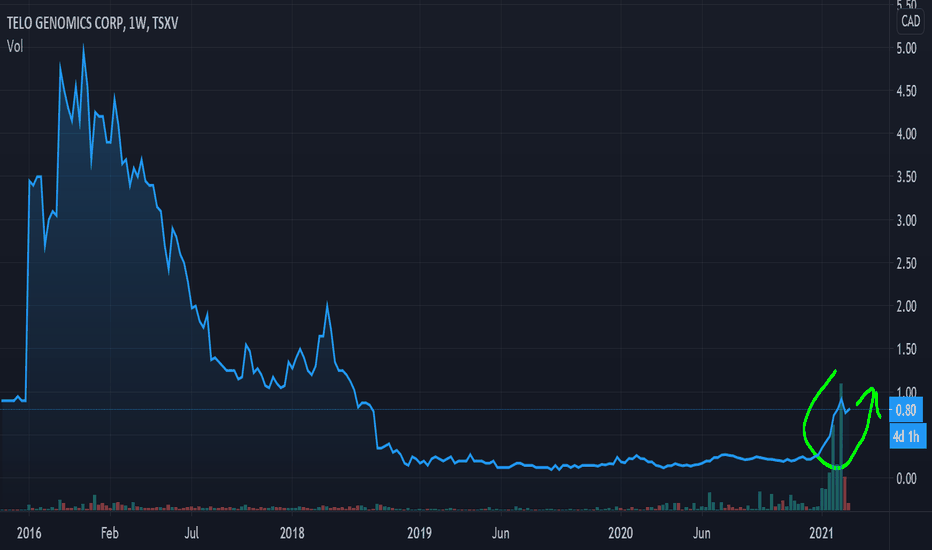Click the 4.00 price axis label

point(906,134)
